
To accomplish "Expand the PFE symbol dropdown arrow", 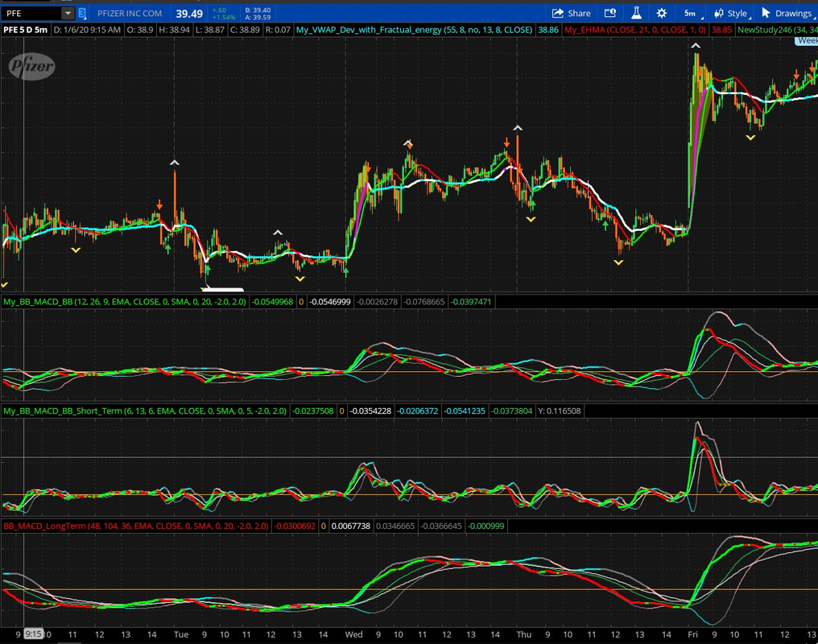I will [x=68, y=14].
